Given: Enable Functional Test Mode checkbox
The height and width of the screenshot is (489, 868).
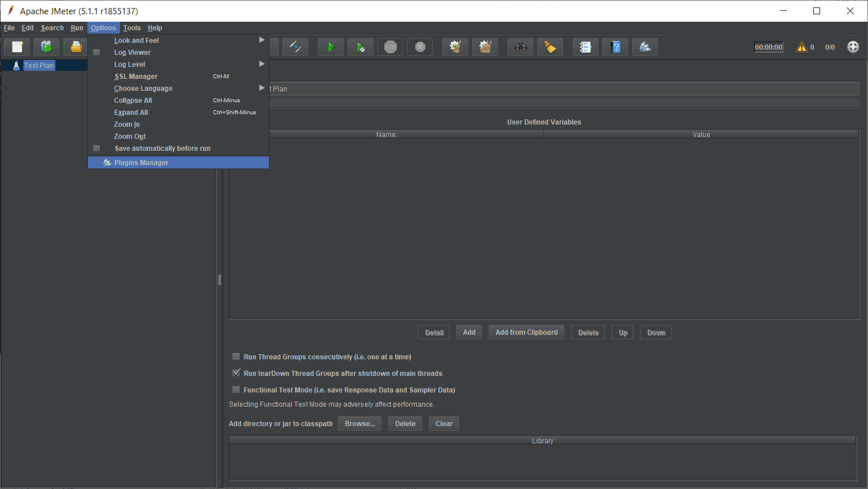Looking at the screenshot, I should 236,390.
